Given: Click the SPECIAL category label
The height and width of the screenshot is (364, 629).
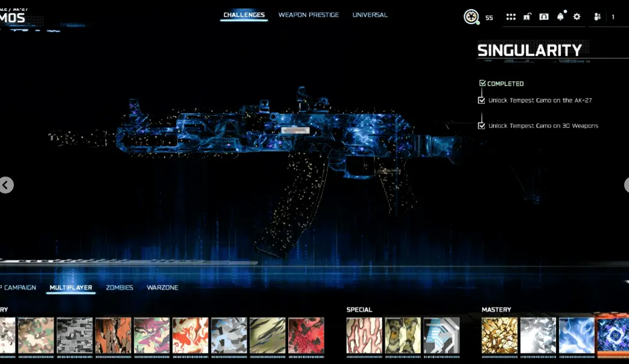Looking at the screenshot, I should 359,310.
